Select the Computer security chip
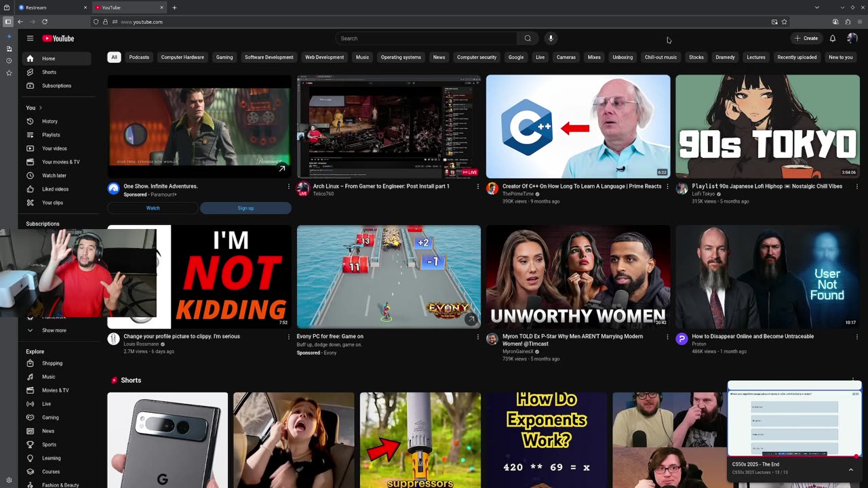 (x=477, y=58)
